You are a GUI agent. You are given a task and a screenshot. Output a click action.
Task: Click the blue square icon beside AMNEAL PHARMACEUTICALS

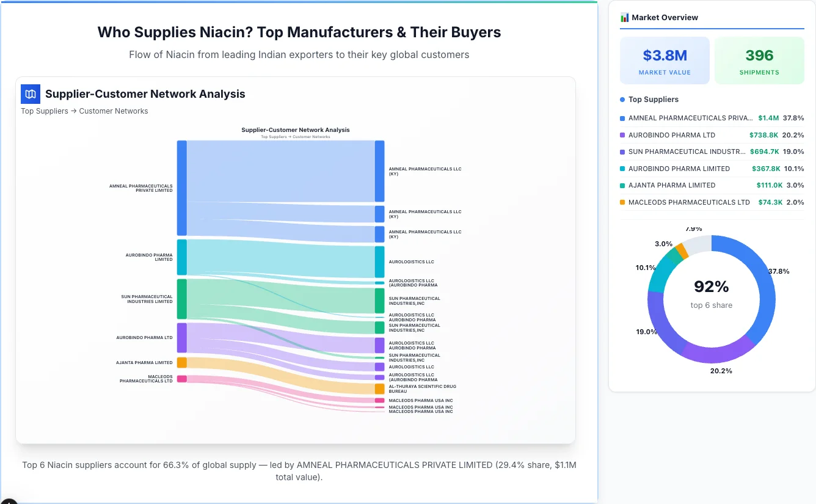[622, 118]
